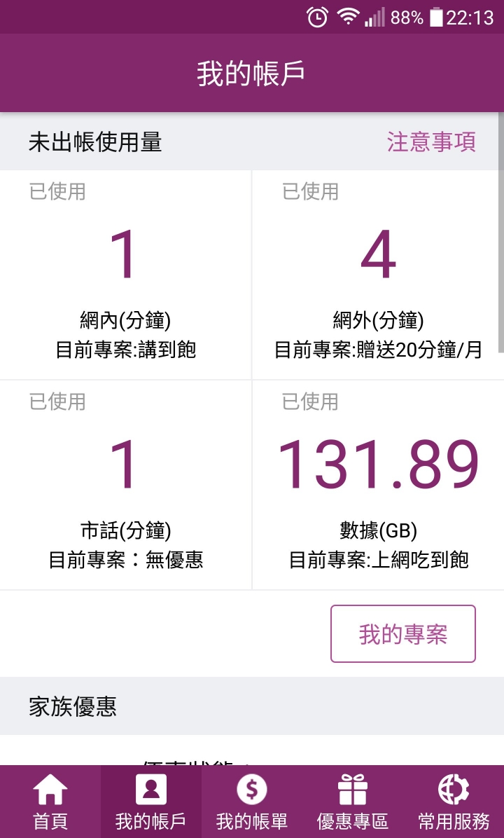Image resolution: width=504 pixels, height=838 pixels.
Task: Tap the 131.89 data usage number
Action: point(378,465)
